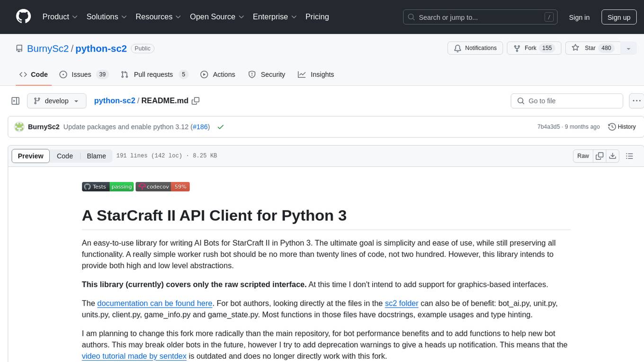The height and width of the screenshot is (362, 644).
Task: Open the BurnySc2 commit author avatar
Action: (x=19, y=127)
